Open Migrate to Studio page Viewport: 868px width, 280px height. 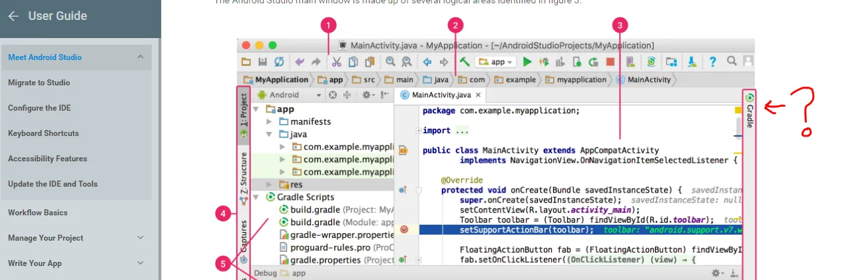[39, 83]
